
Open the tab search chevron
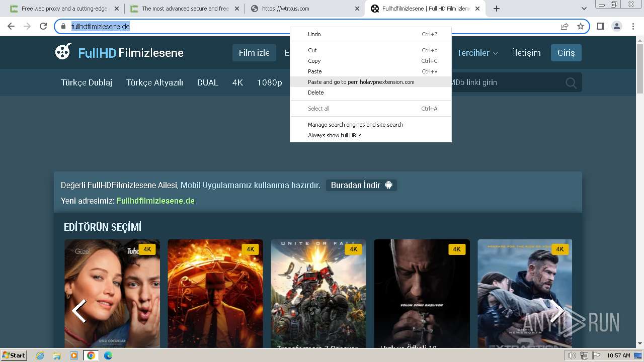point(584,9)
